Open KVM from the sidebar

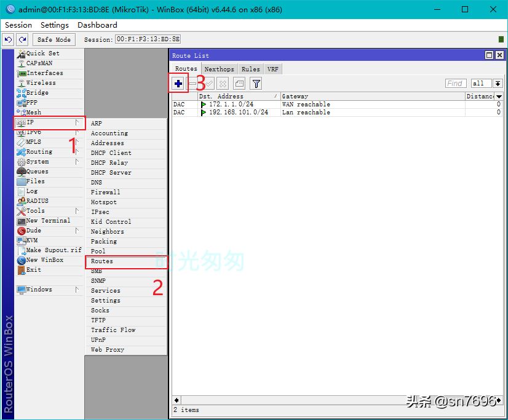50,240
